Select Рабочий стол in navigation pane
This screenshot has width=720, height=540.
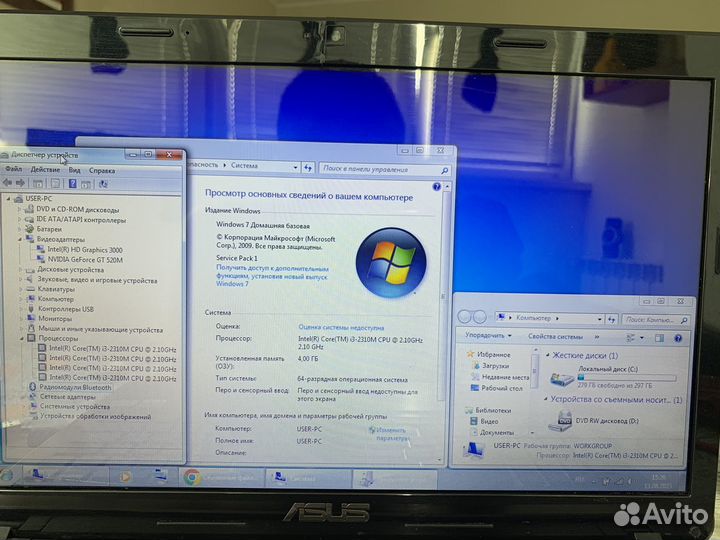502,388
